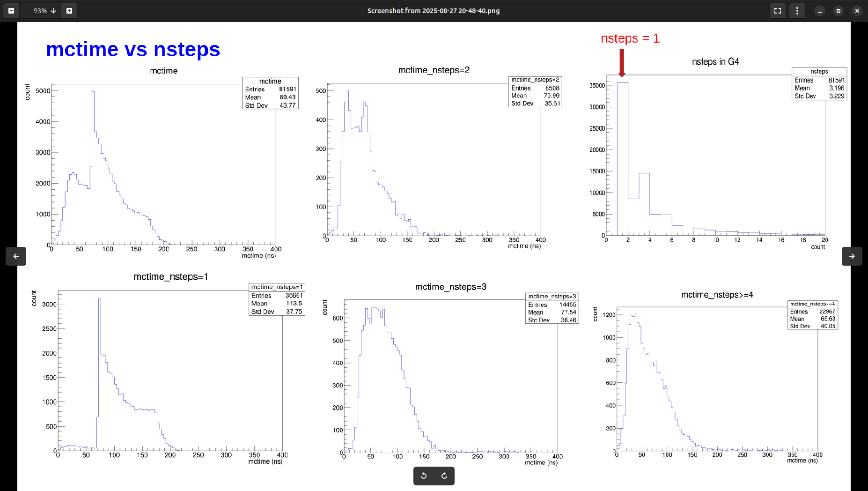
Task: Click Std Dev 3.229 in nsteps stats box
Action: 819,96
